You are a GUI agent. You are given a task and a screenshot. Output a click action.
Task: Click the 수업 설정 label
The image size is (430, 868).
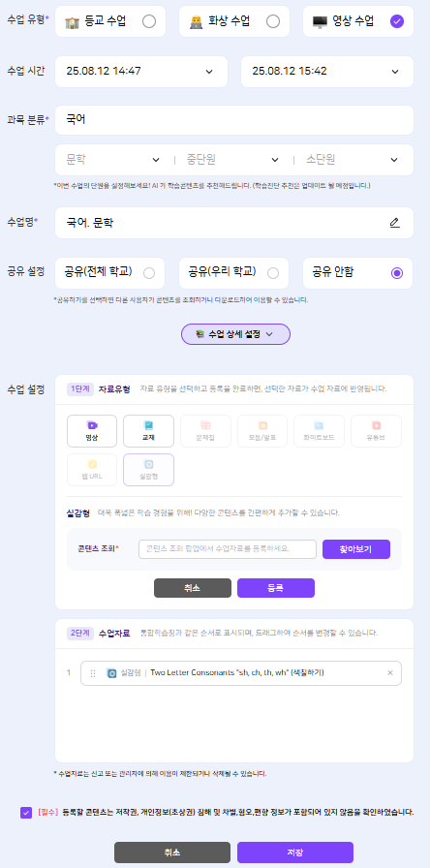pos(26,389)
